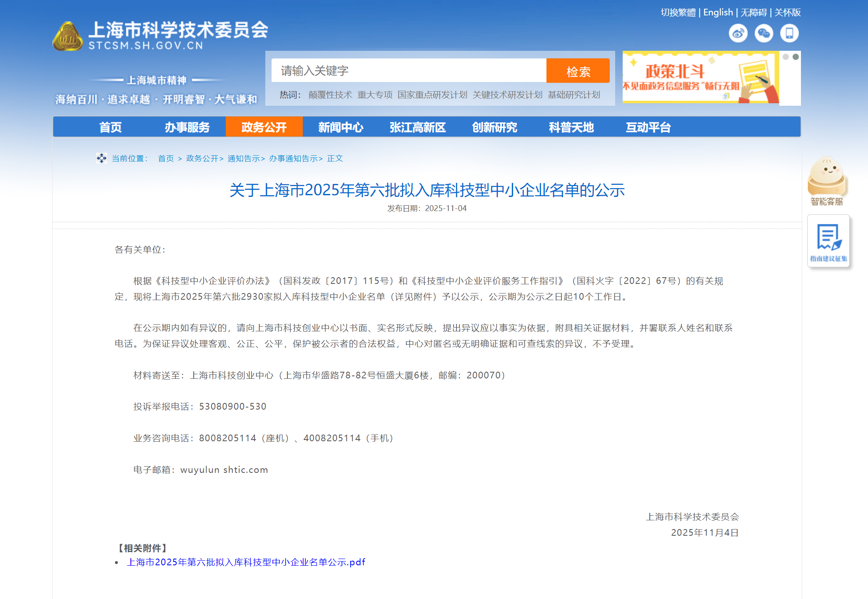Download the 科技型中小企业名单公示.pdf attachment

click(246, 562)
